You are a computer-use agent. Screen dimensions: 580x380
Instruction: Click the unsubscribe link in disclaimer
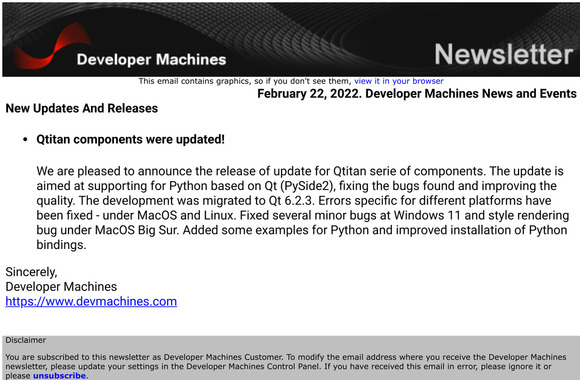60,376
